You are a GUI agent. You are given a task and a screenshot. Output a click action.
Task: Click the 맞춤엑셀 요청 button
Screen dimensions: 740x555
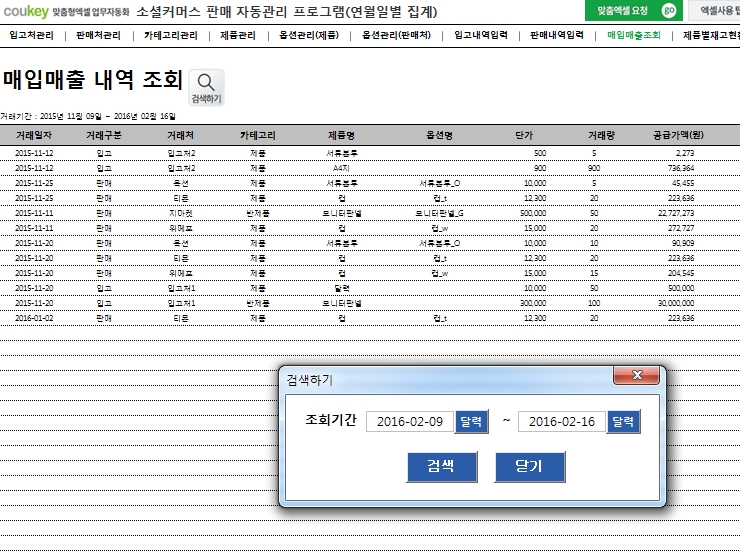coord(634,10)
